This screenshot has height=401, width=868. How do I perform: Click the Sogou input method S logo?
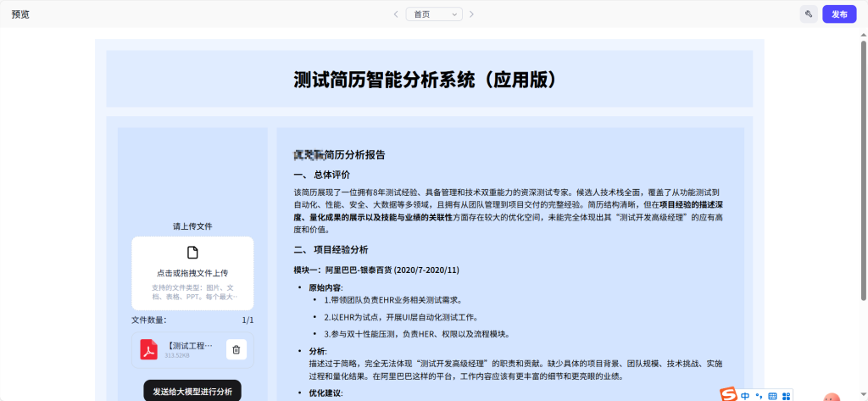728,395
